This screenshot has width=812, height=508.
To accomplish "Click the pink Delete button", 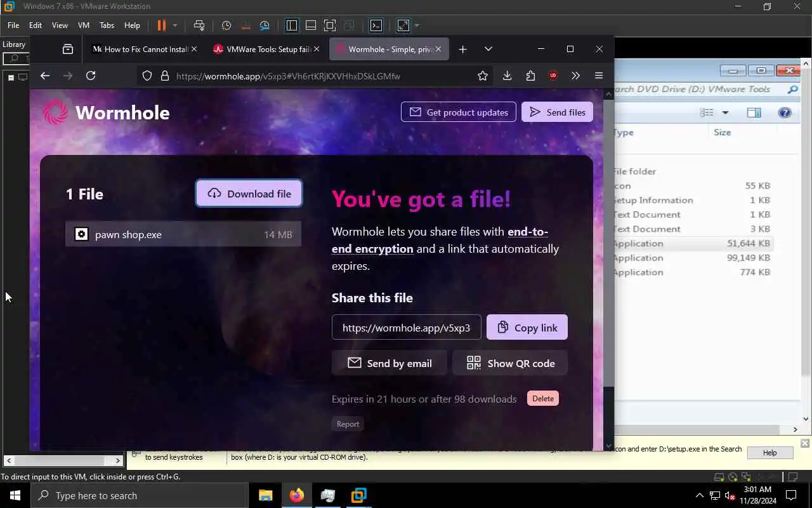I will tap(543, 398).
